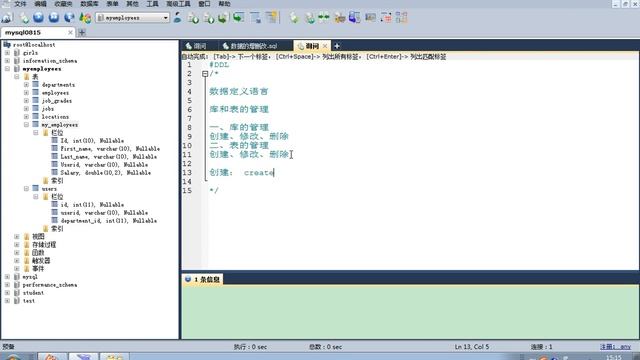The image size is (640, 360).
Task: Click the 注册 registration link
Action: [x=615, y=347]
